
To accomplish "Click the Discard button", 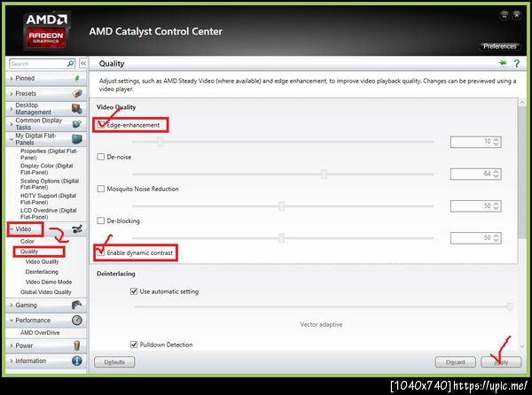I will [456, 362].
